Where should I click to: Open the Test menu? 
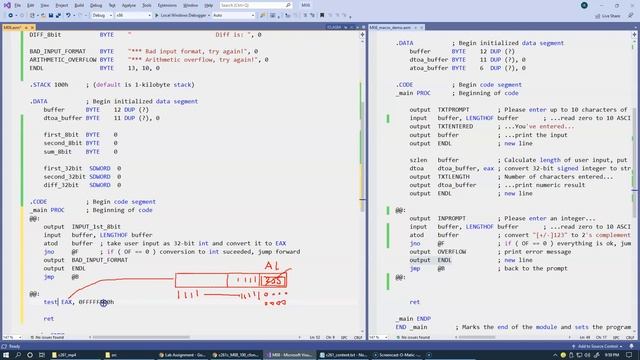[112, 5]
